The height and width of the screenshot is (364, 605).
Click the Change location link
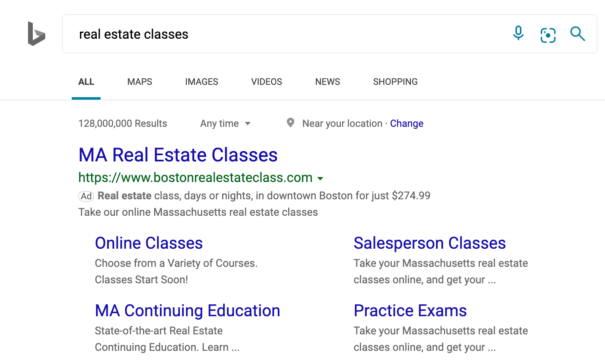[407, 124]
